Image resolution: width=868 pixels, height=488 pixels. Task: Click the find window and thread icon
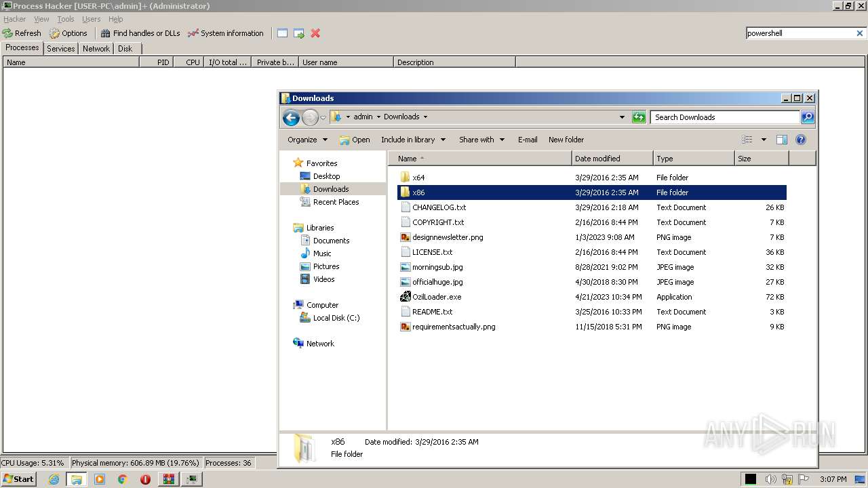click(x=298, y=33)
